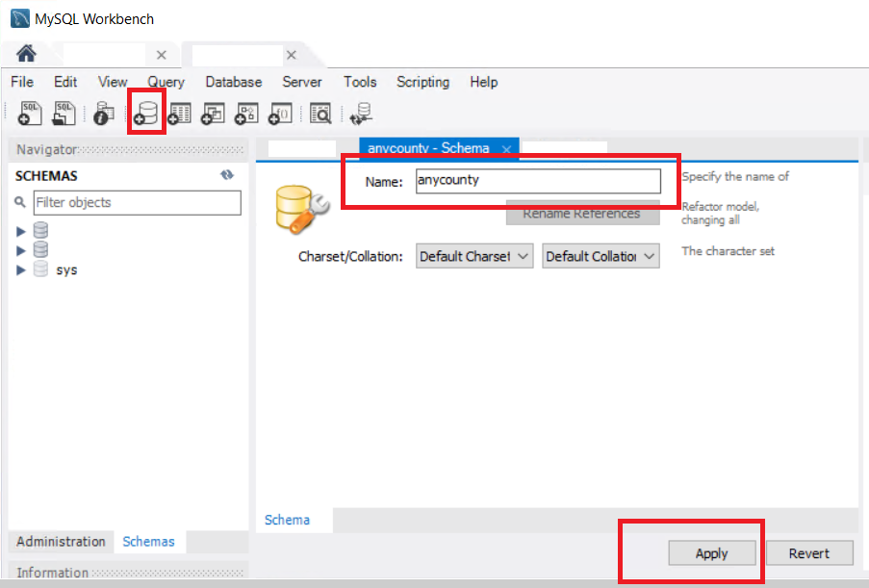Click the MySQL Workbench logo icon
Image resolution: width=869 pixels, height=588 pixels.
click(20, 18)
